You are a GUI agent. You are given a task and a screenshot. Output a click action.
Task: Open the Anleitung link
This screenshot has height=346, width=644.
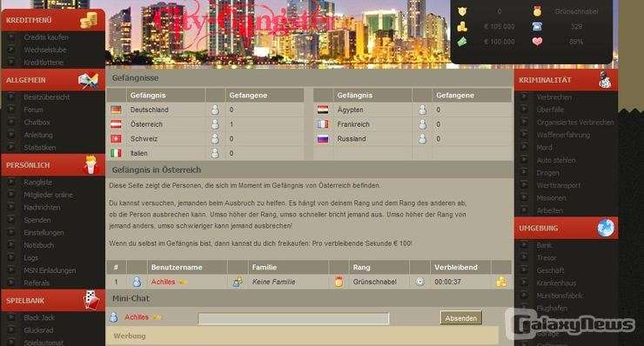point(38,135)
